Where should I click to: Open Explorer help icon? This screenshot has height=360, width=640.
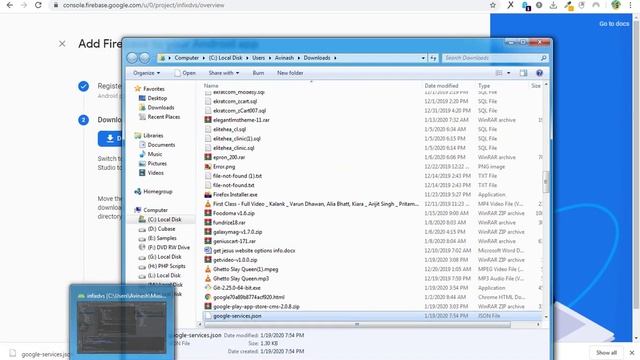[x=540, y=73]
